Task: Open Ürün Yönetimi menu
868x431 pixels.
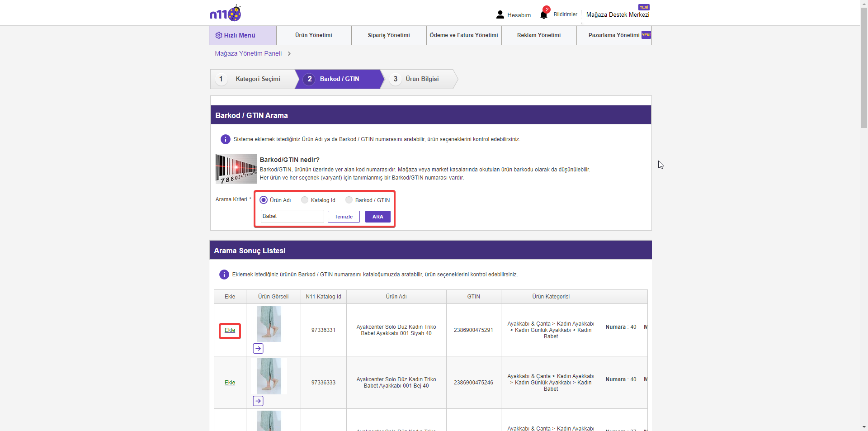Action: (x=314, y=35)
